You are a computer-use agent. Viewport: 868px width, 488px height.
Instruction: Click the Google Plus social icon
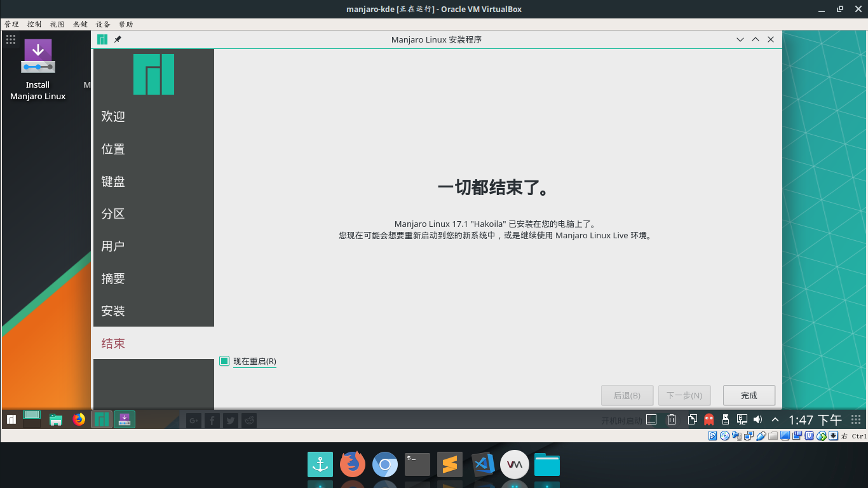[x=194, y=420]
